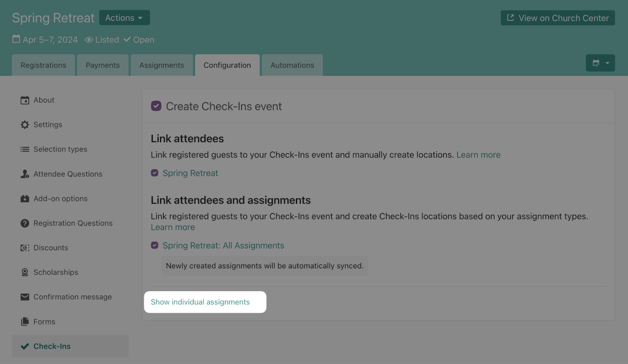
Task: Expand Show individual assignments
Action: pyautogui.click(x=200, y=302)
